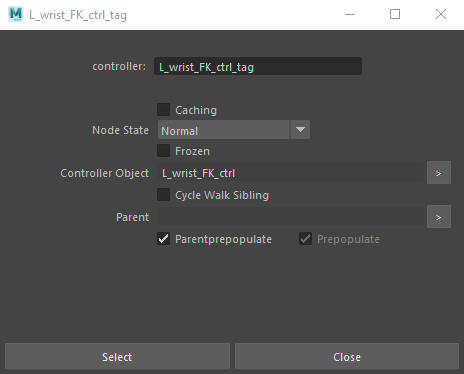
Task: Maximize the L_wrist_FK_ctrl_tag window
Action: tap(395, 14)
